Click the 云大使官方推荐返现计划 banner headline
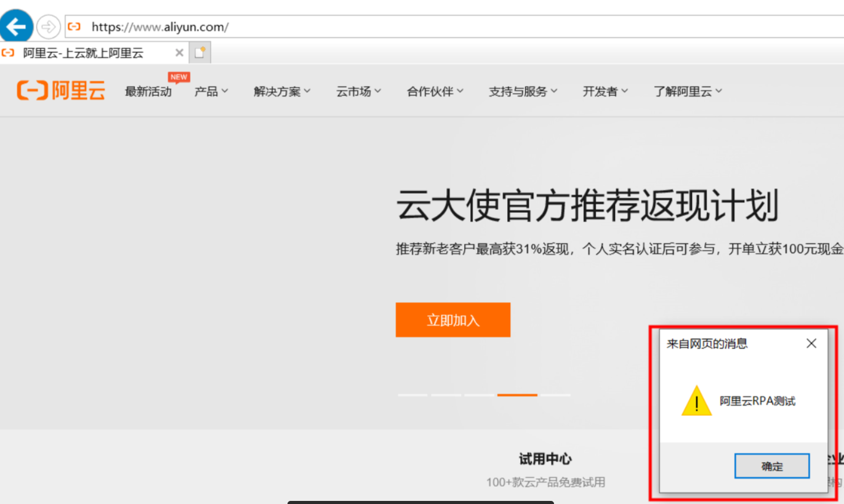Viewport: 844px width, 504px height. pyautogui.click(x=587, y=206)
